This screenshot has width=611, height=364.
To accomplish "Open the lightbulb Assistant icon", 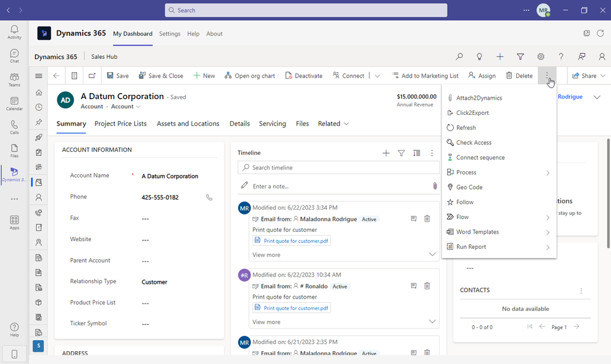I will coord(480,56).
